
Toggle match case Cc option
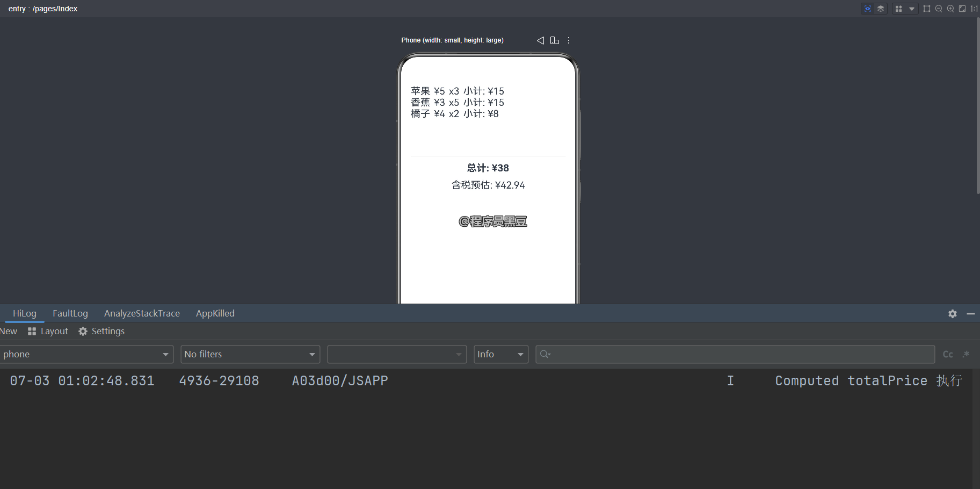coord(948,354)
